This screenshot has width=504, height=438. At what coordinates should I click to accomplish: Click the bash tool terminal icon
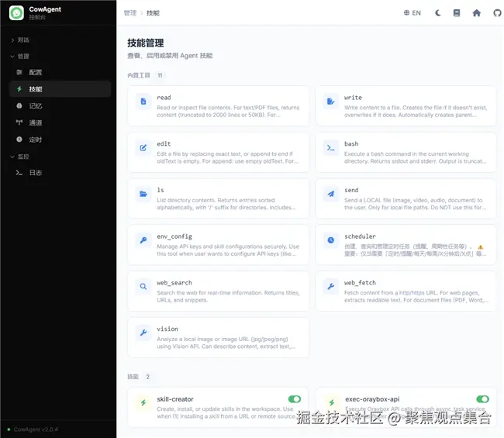pos(331,147)
